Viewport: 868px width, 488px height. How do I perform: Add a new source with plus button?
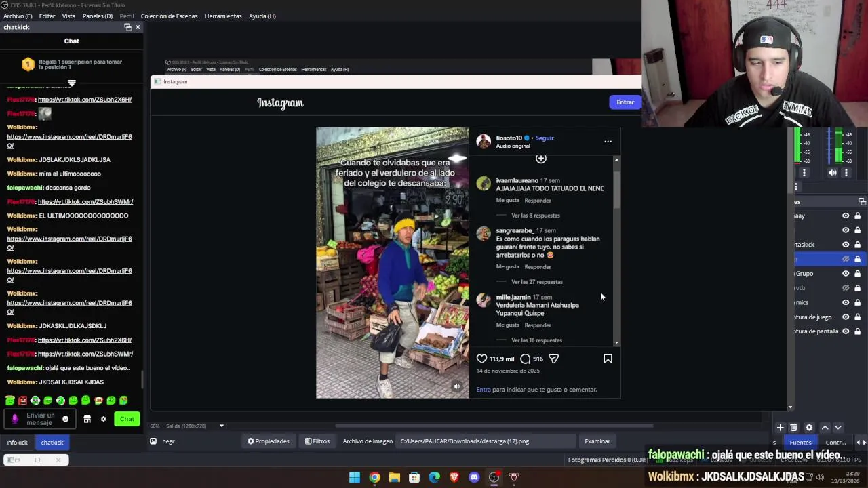(780, 428)
